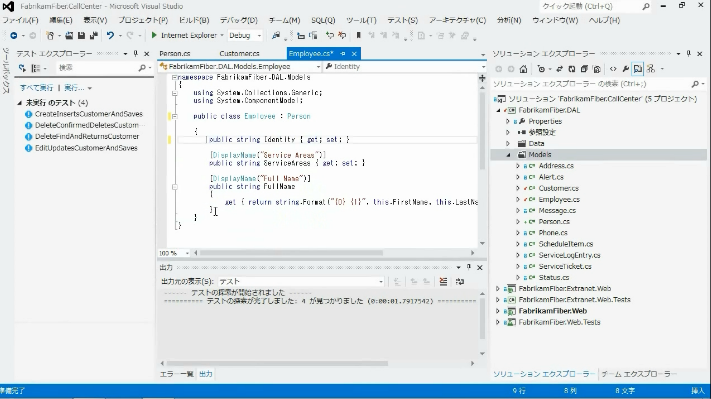Toggle auto-hide pin on Solution Explorer panel
Image resolution: width=711 pixels, height=399 pixels.
pyautogui.click(x=689, y=54)
